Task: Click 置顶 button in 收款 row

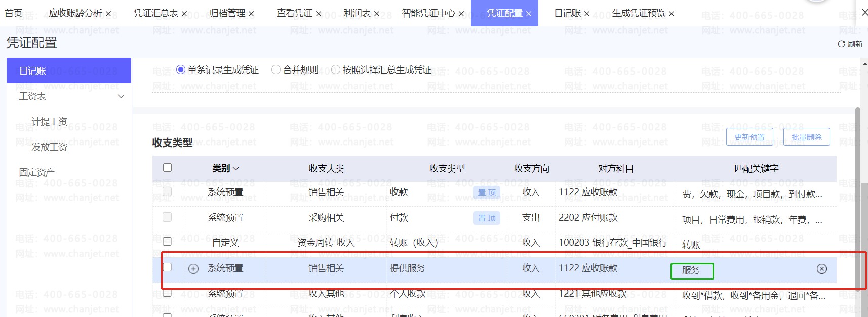Action: coord(487,193)
